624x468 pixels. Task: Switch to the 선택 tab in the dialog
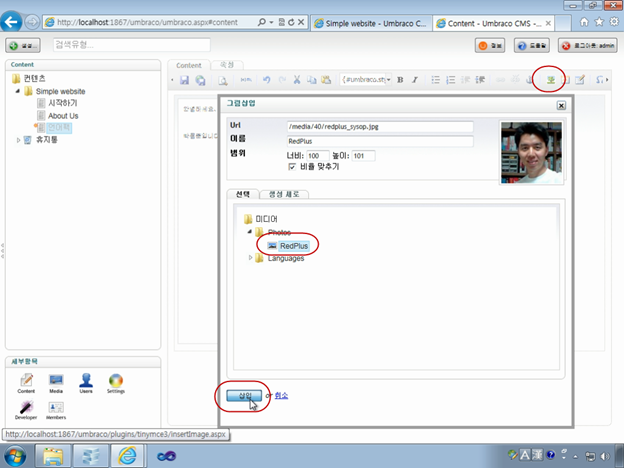243,194
